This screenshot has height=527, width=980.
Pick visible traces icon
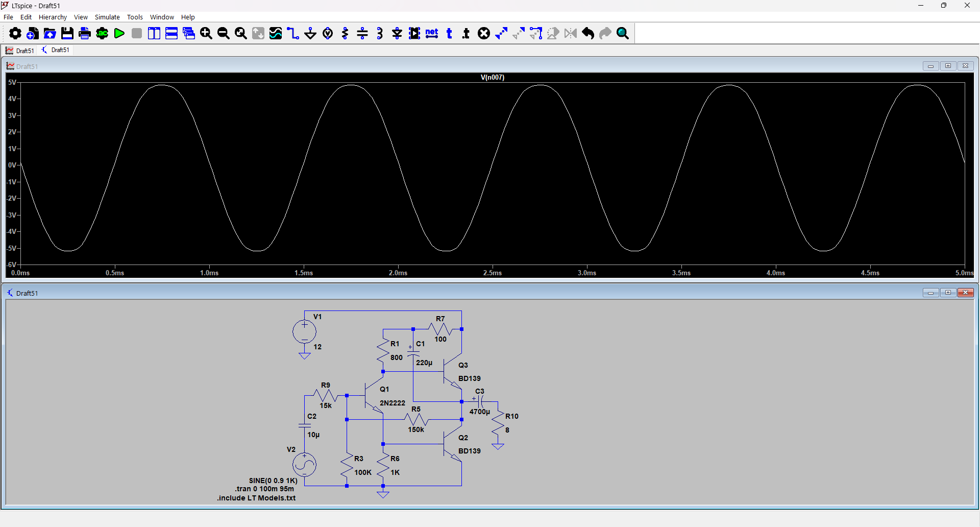pos(276,34)
